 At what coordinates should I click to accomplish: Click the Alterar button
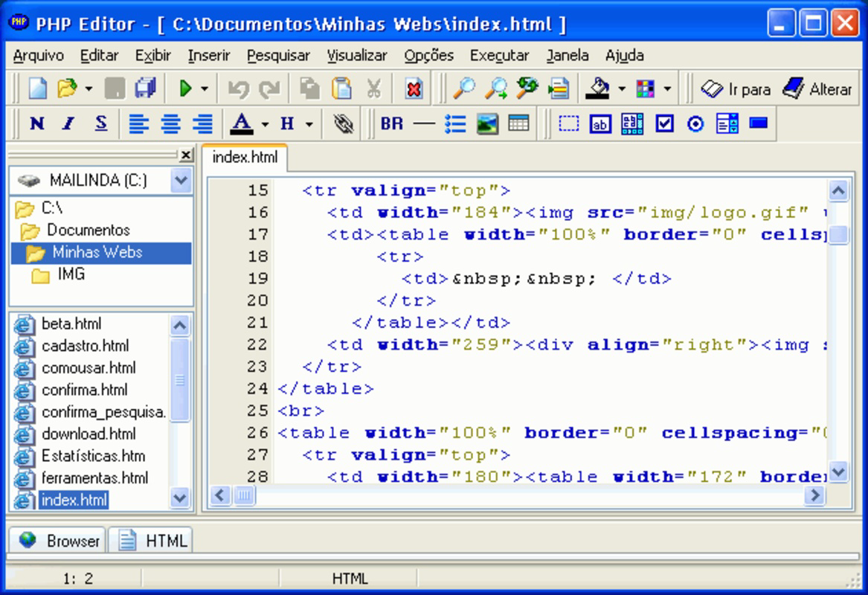pyautogui.click(x=817, y=89)
